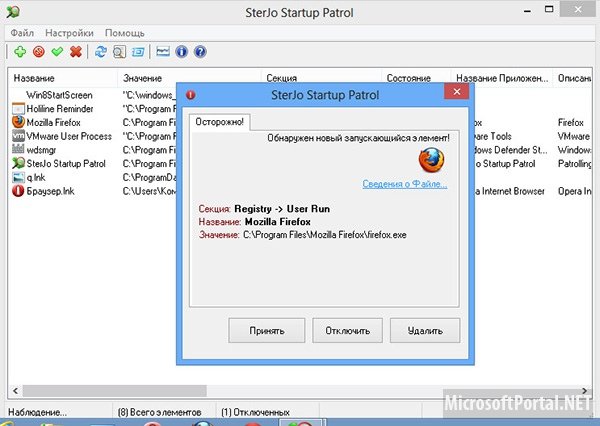Click the blue info toolbar icon
This screenshot has height=426, width=600.
182,52
